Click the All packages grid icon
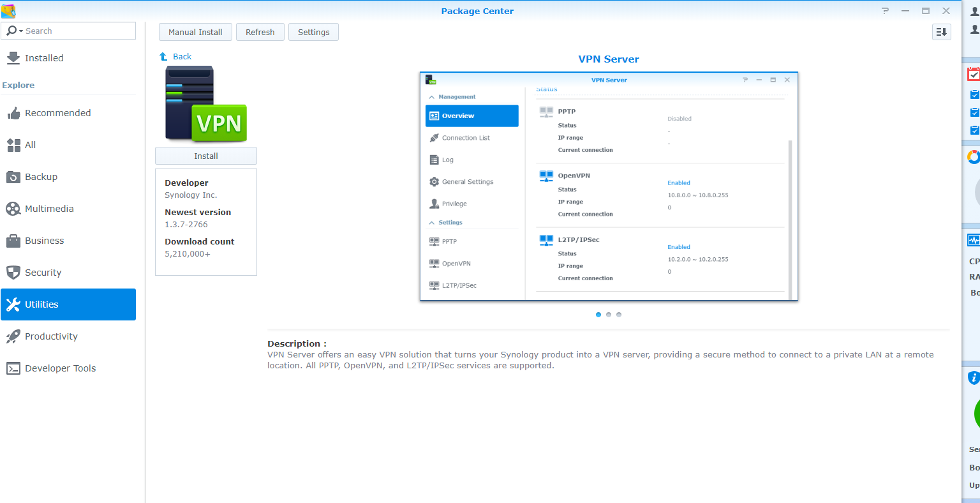Screen dimensions: 980x503 point(13,145)
